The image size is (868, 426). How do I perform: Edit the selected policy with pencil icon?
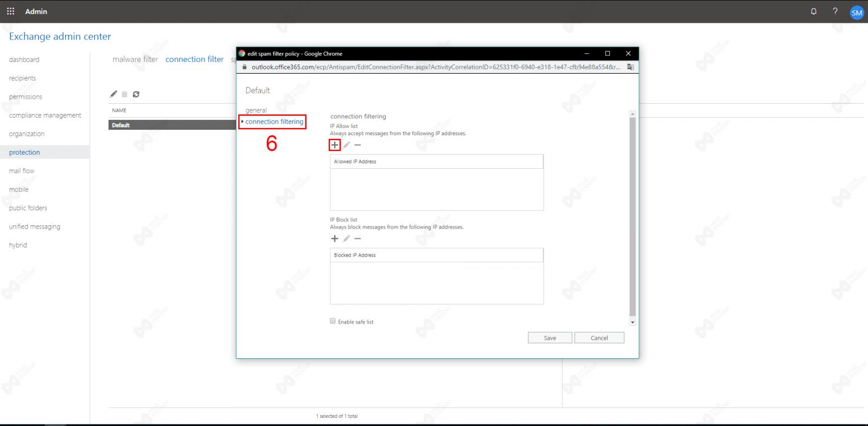click(x=113, y=94)
